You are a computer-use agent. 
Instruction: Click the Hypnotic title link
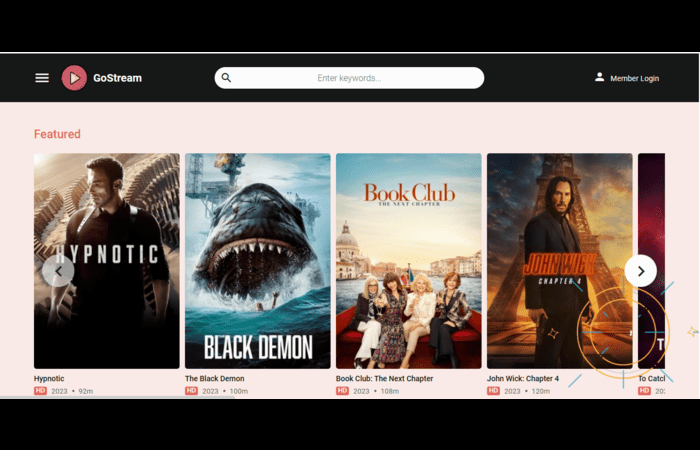[x=49, y=379]
